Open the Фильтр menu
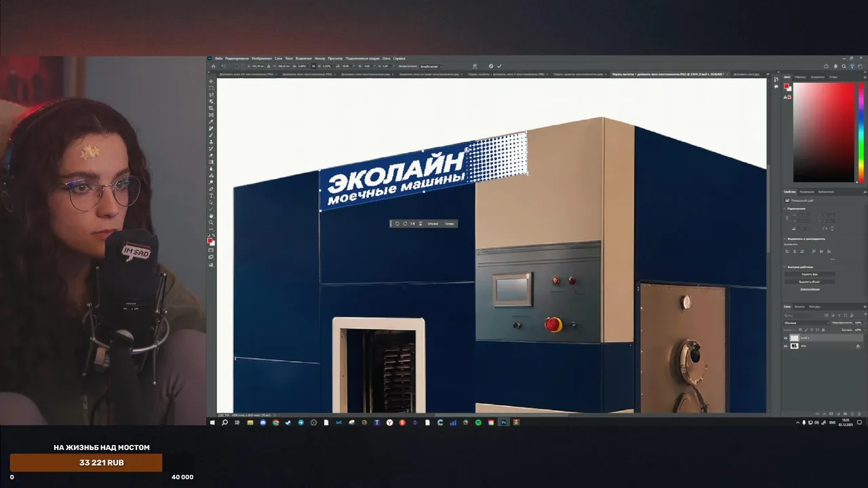This screenshot has width=868, height=488. coord(320,58)
